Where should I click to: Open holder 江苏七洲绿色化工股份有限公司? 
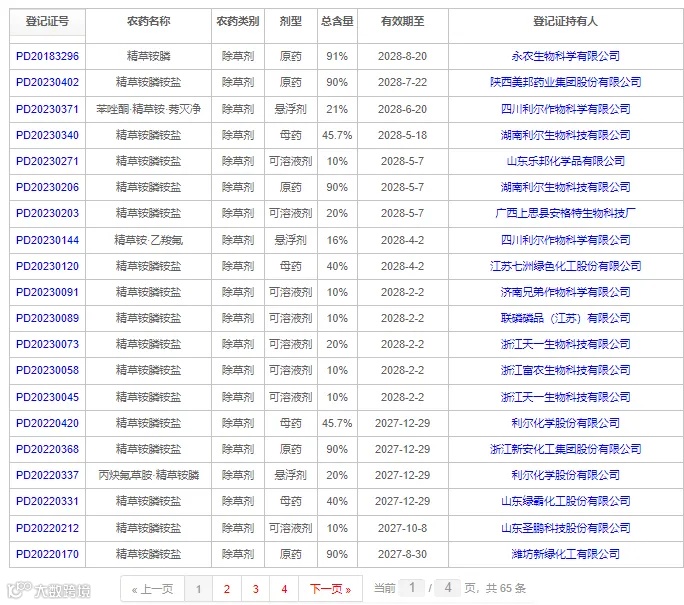[566, 267]
